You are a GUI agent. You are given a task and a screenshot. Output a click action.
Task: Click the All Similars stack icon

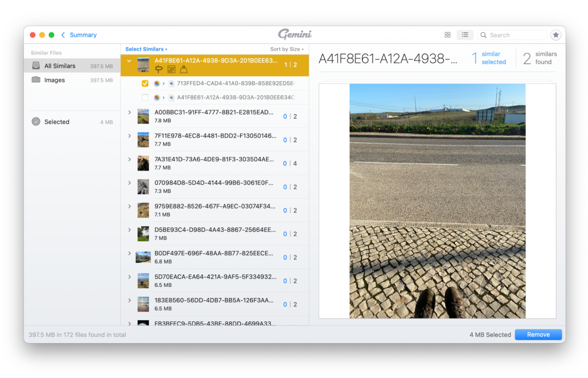tap(36, 66)
